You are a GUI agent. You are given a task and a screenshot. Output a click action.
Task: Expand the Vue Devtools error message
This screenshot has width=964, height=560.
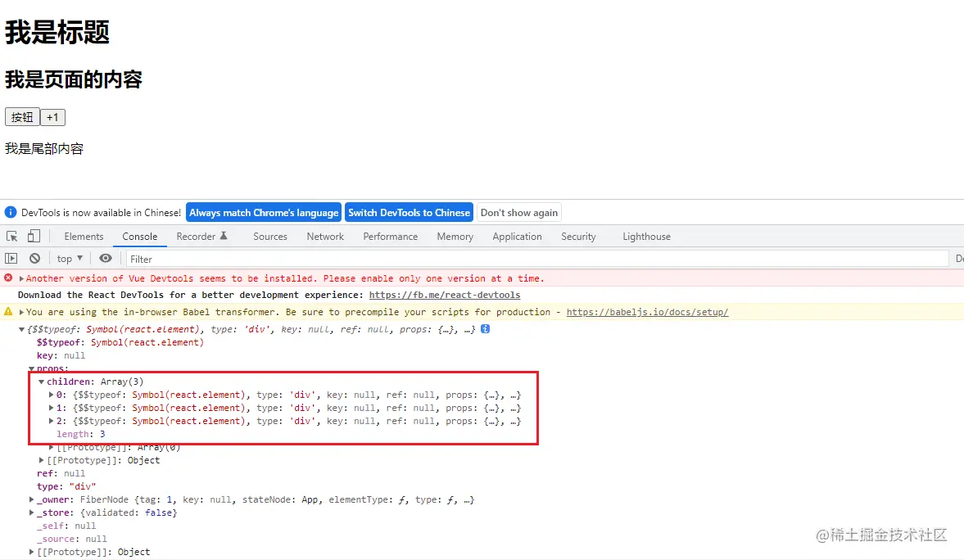click(21, 278)
